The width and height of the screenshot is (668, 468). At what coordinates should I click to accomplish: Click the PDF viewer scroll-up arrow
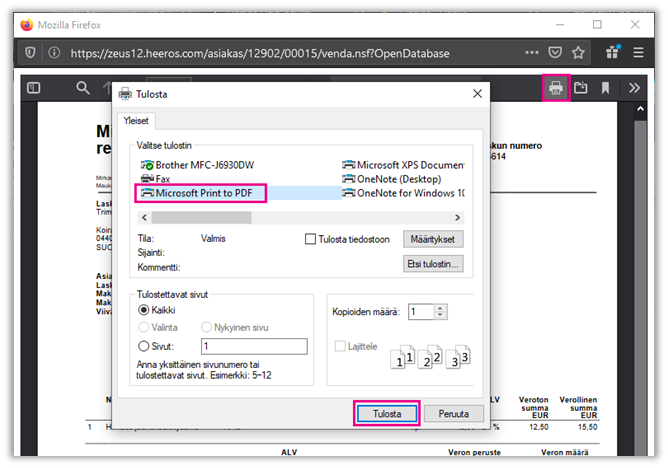tap(640, 109)
